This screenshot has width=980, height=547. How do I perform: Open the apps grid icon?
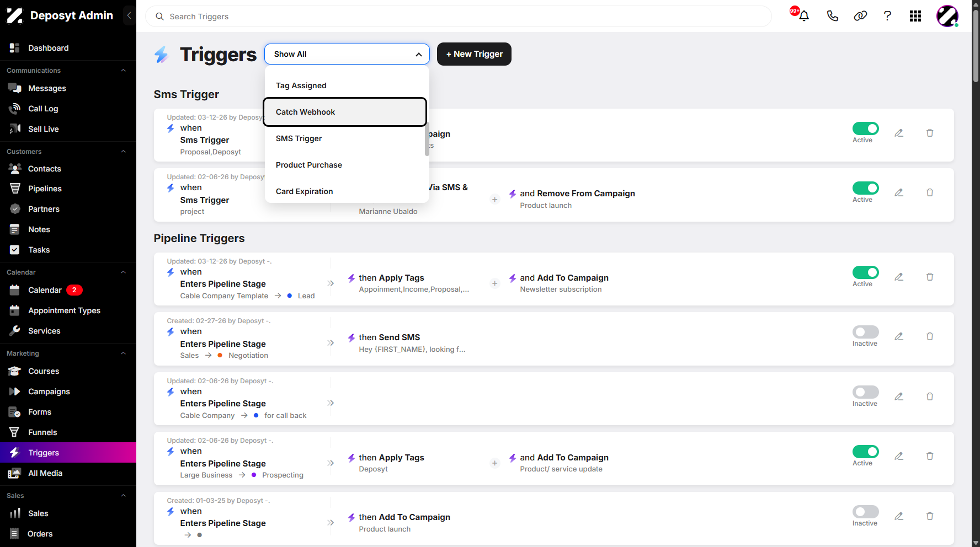coord(915,16)
